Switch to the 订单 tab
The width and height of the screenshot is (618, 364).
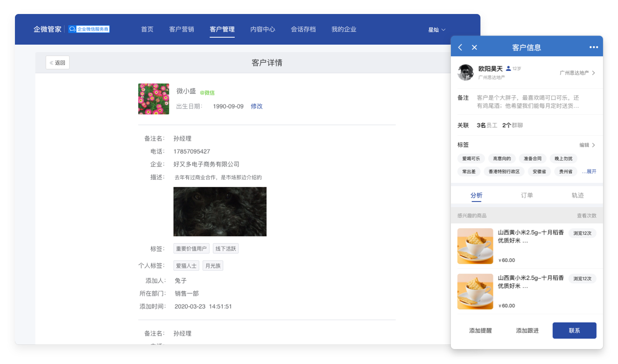[527, 195]
